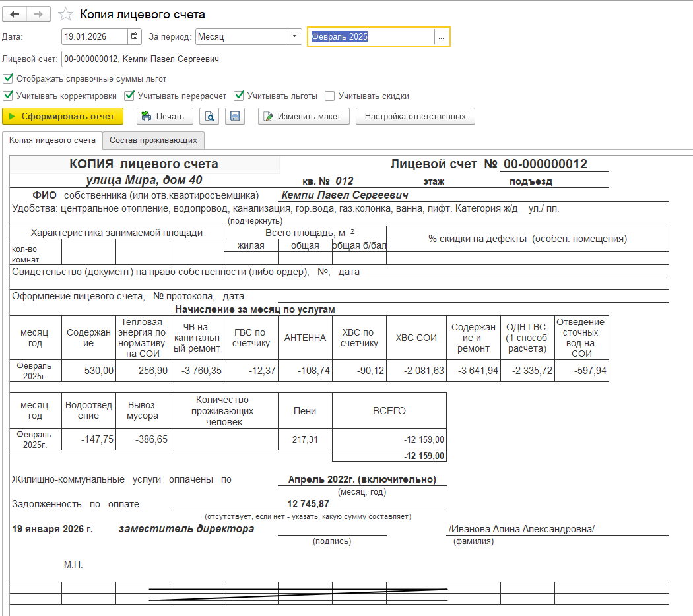
Task: Click the ellipsis button beside Февраль 2025
Action: (x=442, y=37)
